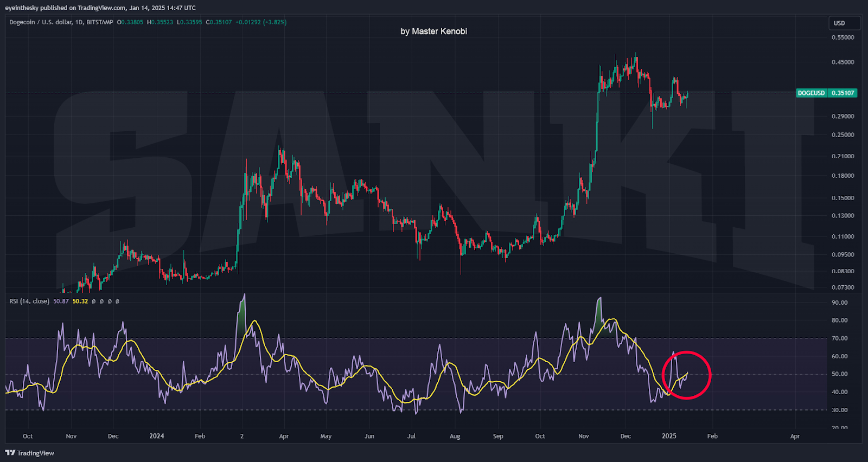Click the Aug label on time axis
This screenshot has height=462, width=868.
(455, 436)
